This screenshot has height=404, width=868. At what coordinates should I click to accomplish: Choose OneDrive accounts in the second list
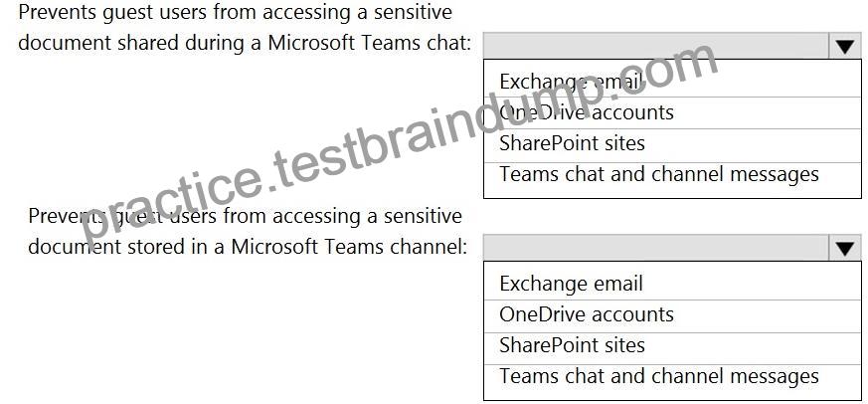[x=672, y=315]
